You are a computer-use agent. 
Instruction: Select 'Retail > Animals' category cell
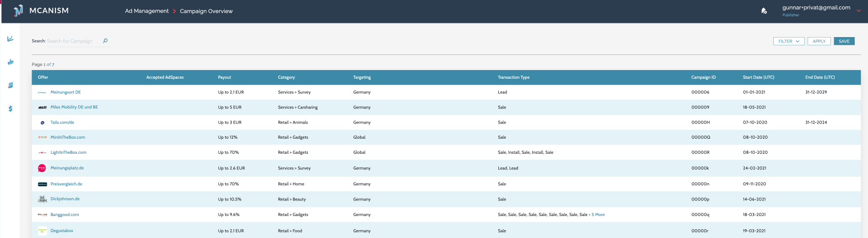click(293, 122)
